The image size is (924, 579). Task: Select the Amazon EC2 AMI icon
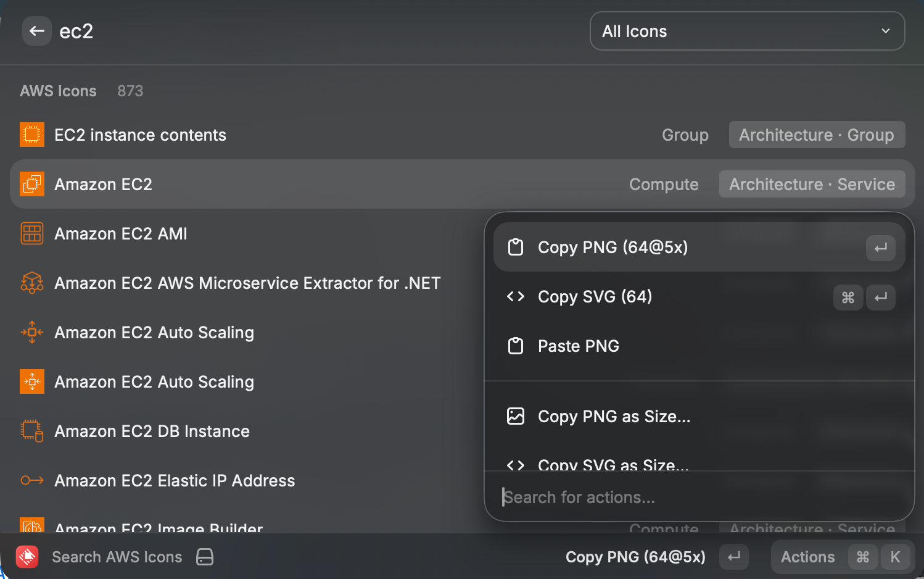tap(32, 233)
